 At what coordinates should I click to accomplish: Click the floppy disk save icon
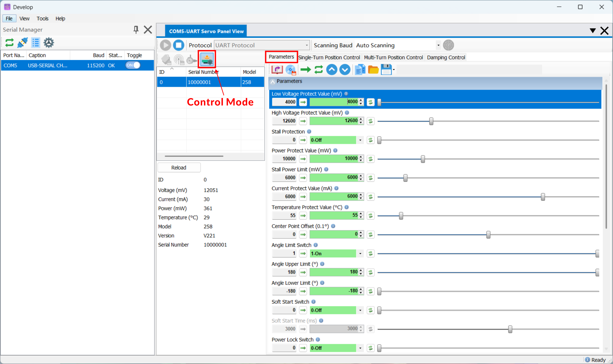click(386, 70)
